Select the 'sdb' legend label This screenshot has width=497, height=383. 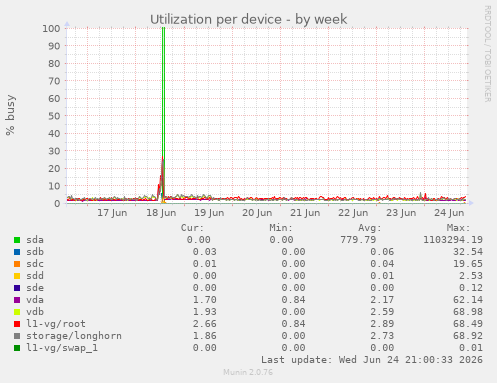pos(35,252)
